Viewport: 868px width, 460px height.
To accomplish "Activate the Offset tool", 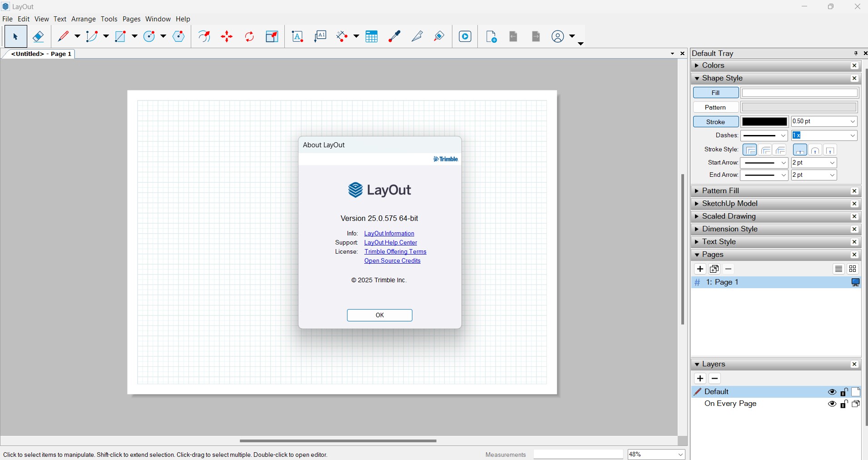I will coord(205,36).
